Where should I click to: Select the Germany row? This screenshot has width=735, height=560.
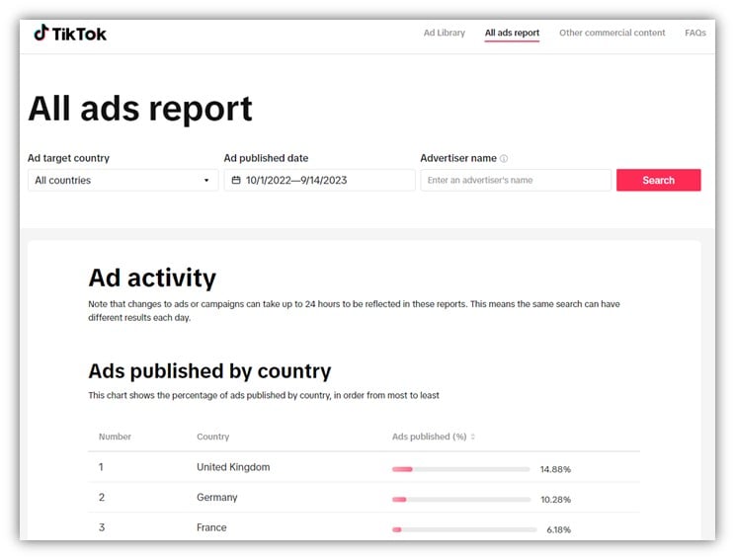[364, 497]
